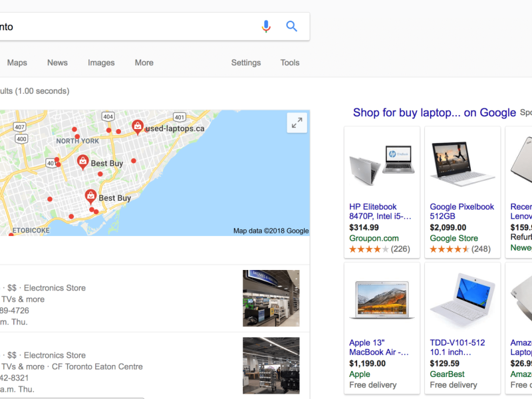
Task: Open the CF Toronto Eaton Centre store photo
Action: point(271,365)
